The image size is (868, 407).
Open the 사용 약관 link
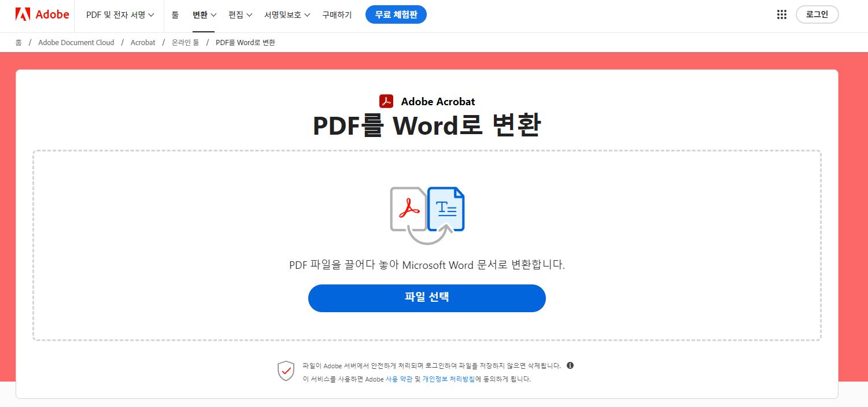(x=399, y=379)
